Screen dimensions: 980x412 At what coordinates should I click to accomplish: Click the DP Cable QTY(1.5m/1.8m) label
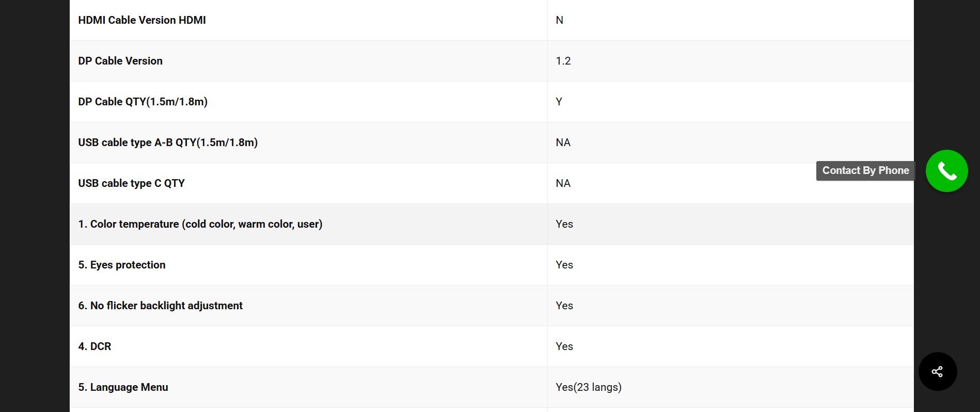143,102
